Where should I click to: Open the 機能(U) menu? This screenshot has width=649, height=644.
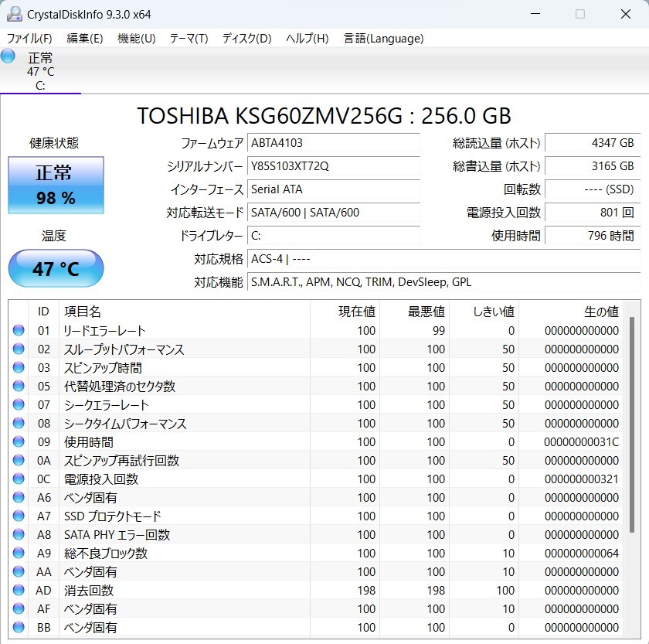click(x=136, y=39)
